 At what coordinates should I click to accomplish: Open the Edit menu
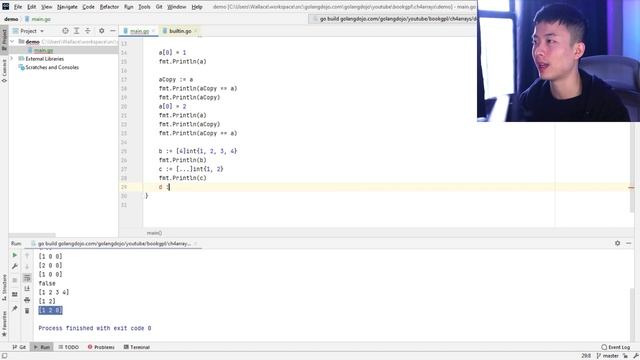[31, 7]
